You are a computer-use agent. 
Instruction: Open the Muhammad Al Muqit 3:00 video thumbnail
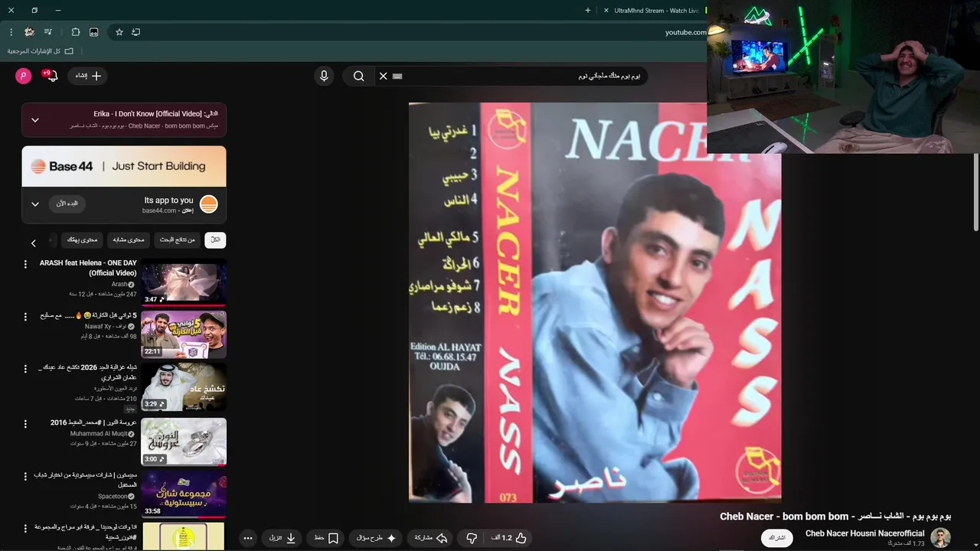click(x=184, y=442)
